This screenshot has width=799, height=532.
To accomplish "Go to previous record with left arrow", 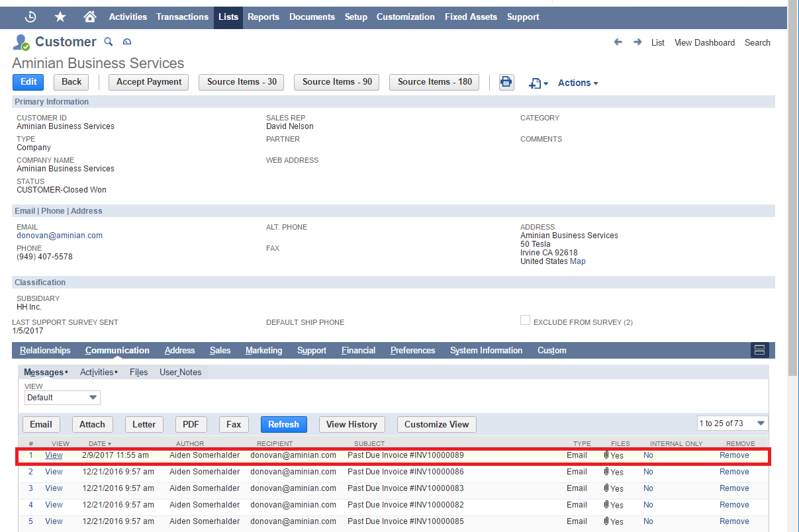I will point(618,42).
